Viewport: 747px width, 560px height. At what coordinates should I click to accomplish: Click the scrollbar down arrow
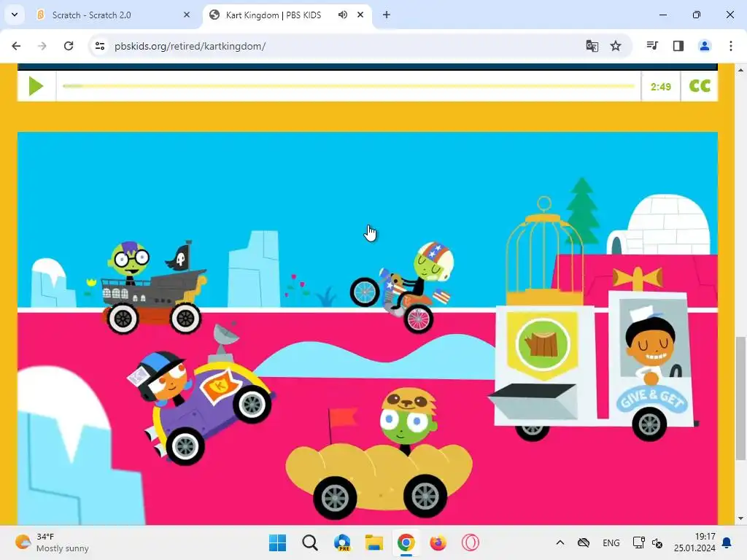point(740,518)
